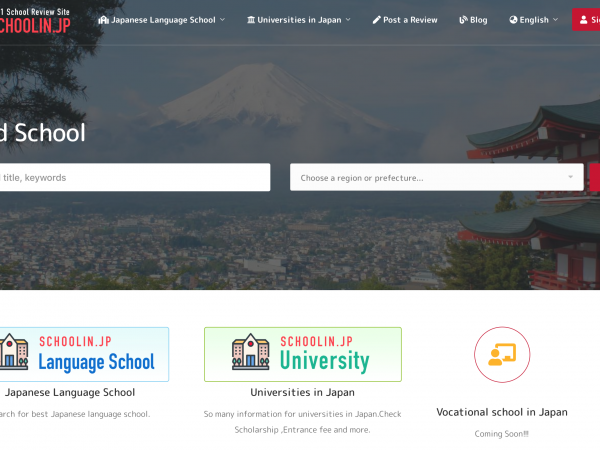Go to the Blog menu item
This screenshot has width=600, height=450.
[x=478, y=20]
